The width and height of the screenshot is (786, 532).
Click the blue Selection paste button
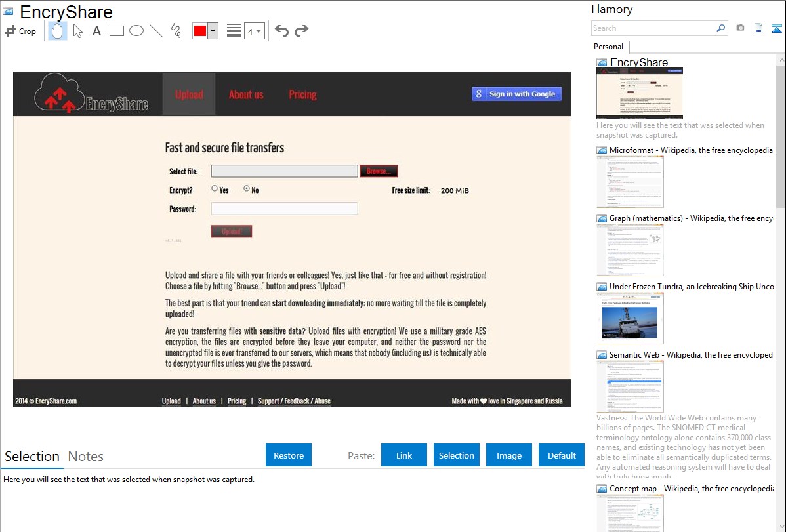(x=457, y=455)
